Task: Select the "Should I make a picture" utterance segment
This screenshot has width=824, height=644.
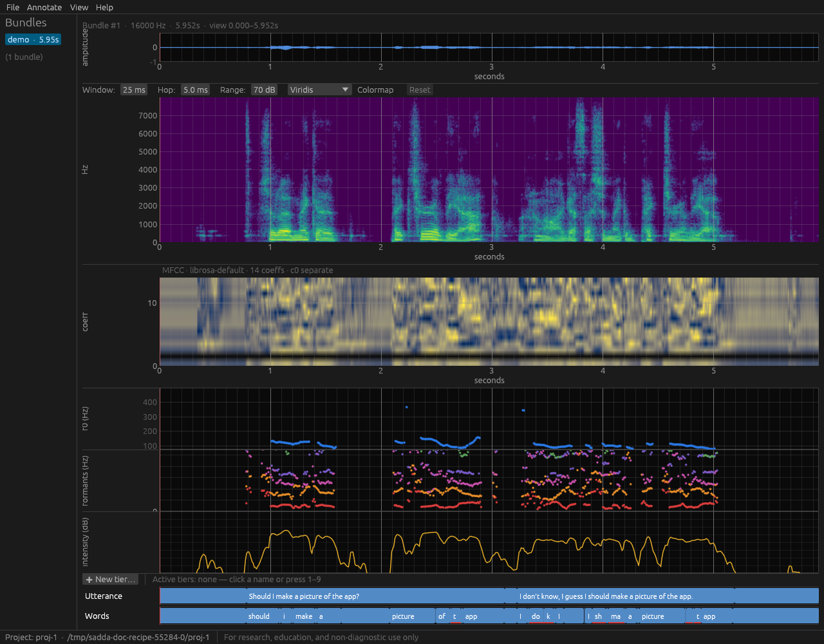Action: coord(375,596)
